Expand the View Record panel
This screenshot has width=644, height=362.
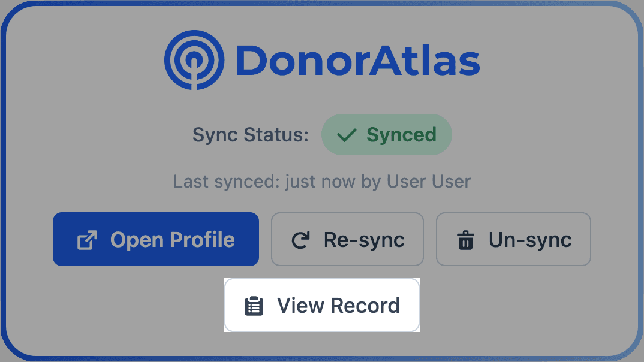click(321, 305)
